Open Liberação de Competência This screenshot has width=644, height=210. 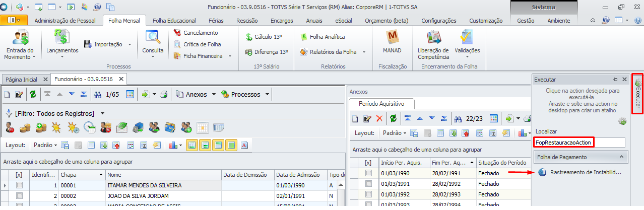433,45
